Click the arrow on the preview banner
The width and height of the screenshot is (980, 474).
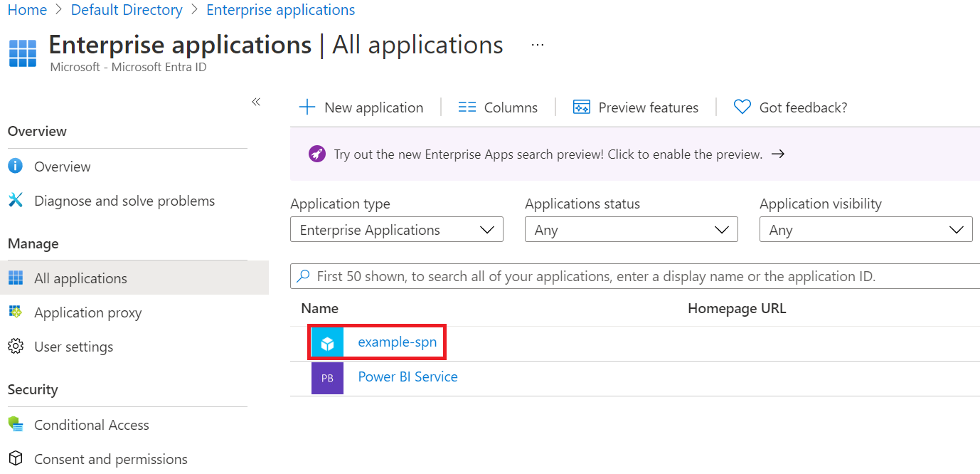pyautogui.click(x=778, y=154)
